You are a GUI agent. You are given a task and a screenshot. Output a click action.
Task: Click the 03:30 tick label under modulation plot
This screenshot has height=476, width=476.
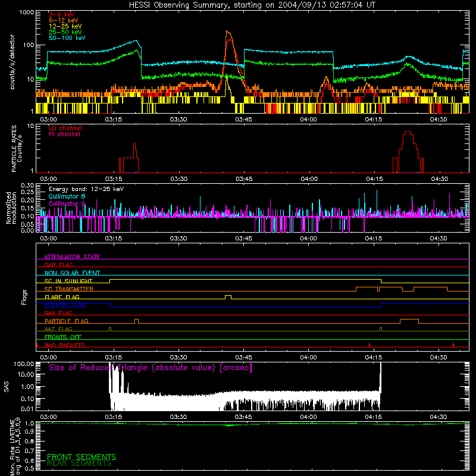coord(178,239)
